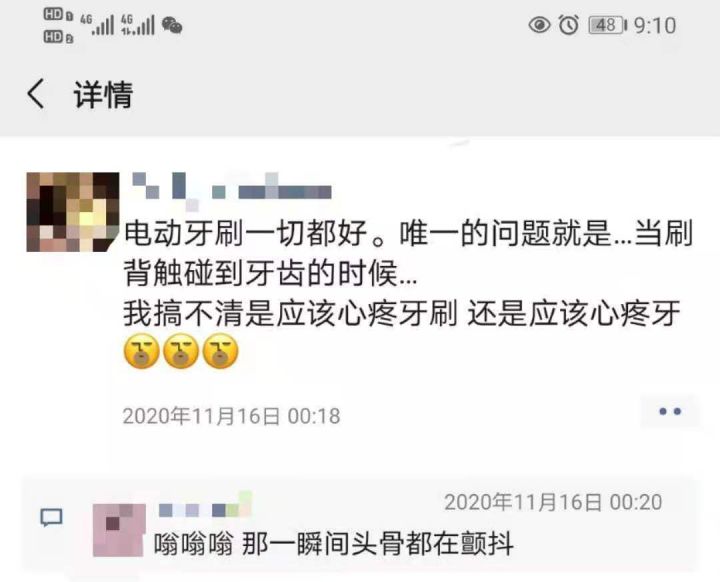This screenshot has height=582, width=720.
Task: Tap the top HD indicator icon
Action: tap(58, 15)
